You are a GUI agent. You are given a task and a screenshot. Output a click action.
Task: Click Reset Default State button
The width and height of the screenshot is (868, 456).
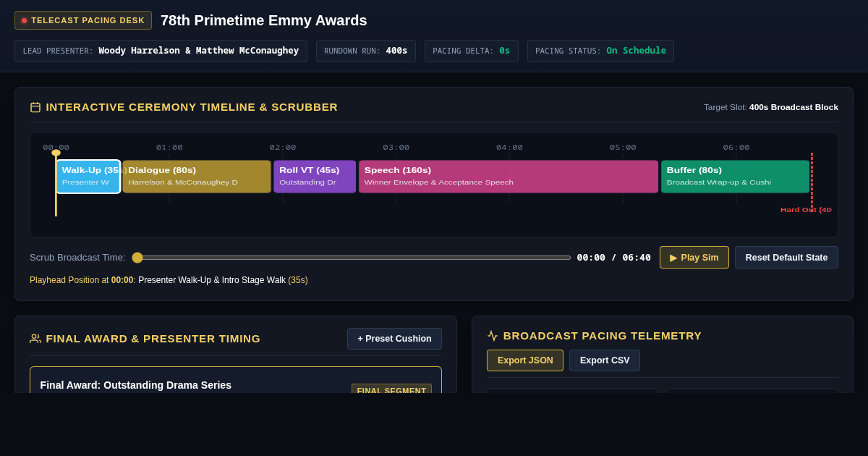pyautogui.click(x=786, y=258)
